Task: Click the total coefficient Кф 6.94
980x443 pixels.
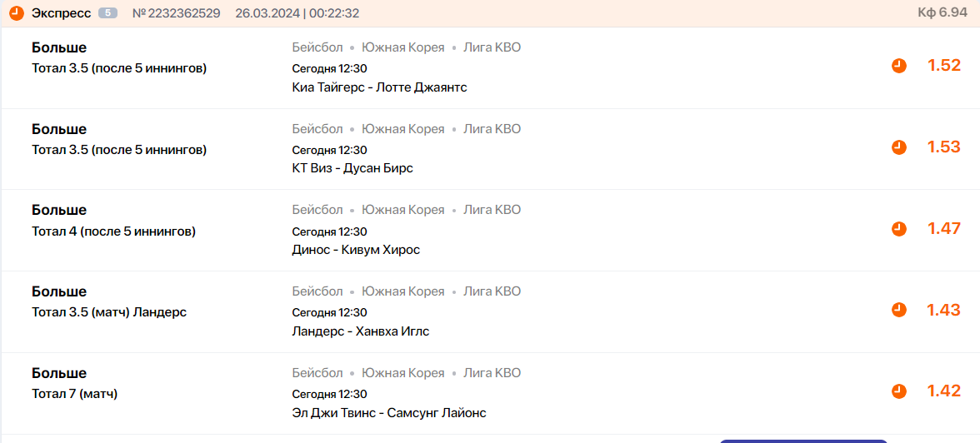Action: [x=942, y=13]
